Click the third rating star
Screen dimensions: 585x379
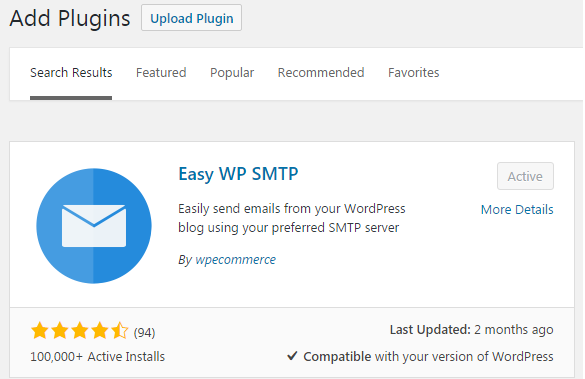click(80, 331)
